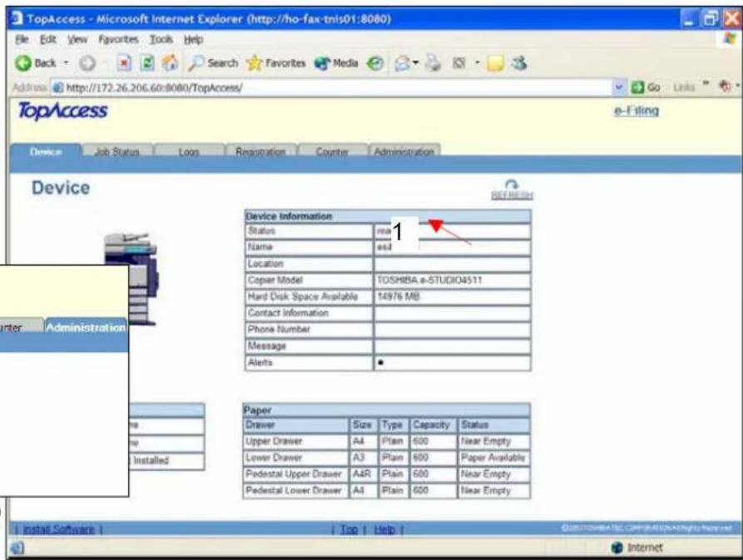Click the yellow Discuss note icon
The height and width of the screenshot is (560, 743).
(x=495, y=63)
